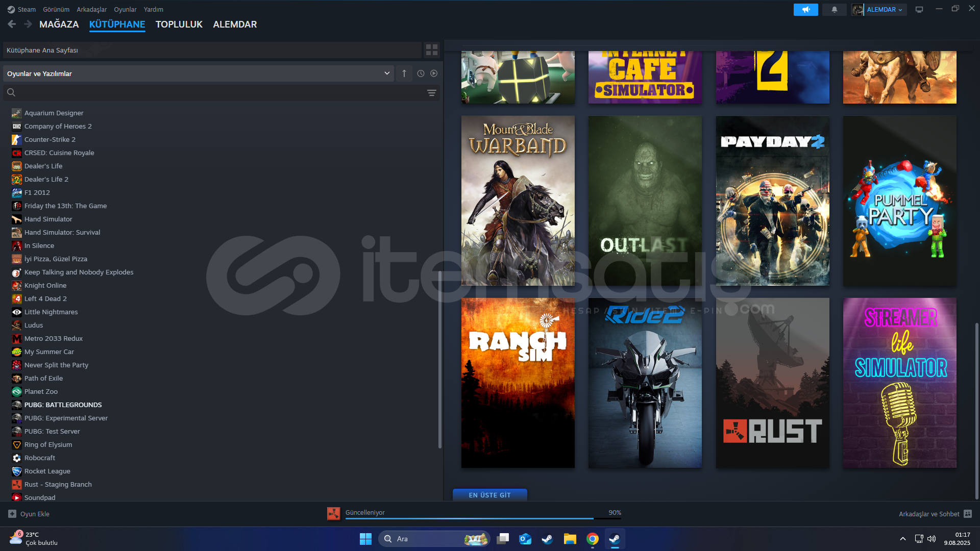
Task: Click the Güncelleniyor download progress bar
Action: 483,518
